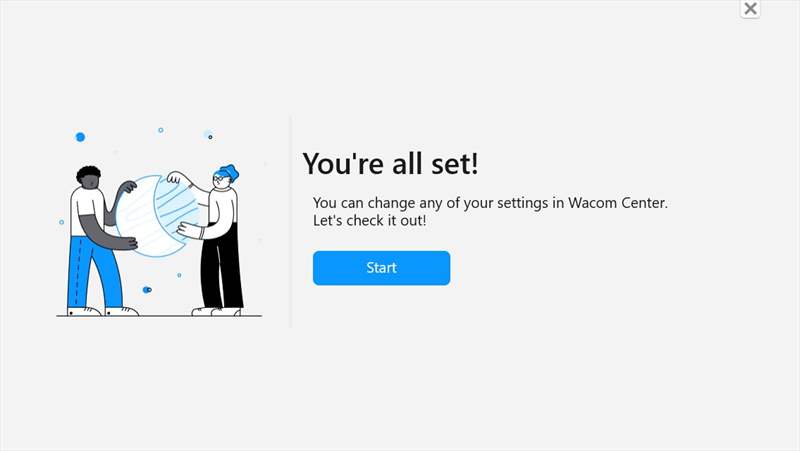The image size is (800, 451).
Task: Click the right figure's black trousers
Action: 220,268
